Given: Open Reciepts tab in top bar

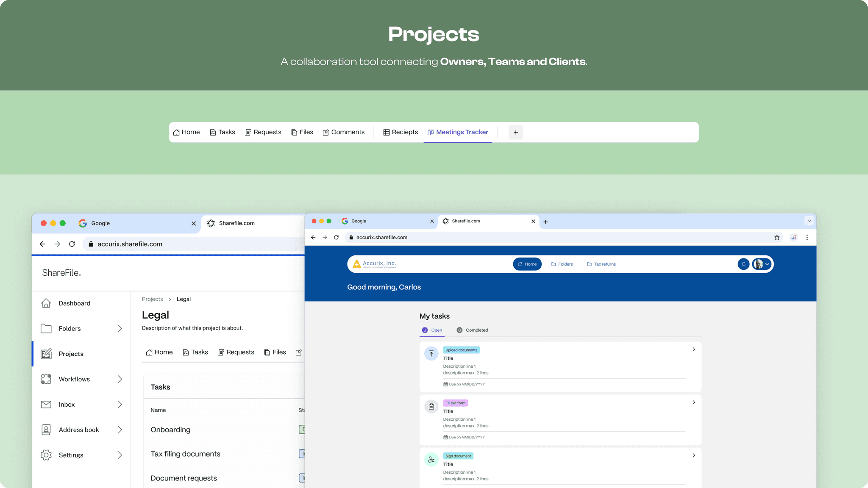Looking at the screenshot, I should 401,132.
